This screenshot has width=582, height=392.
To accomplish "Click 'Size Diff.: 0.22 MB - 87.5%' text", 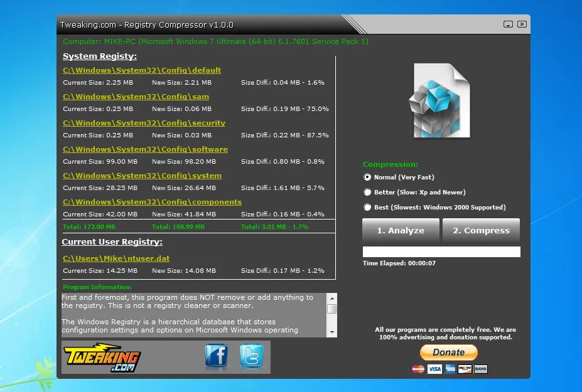I will click(284, 135).
